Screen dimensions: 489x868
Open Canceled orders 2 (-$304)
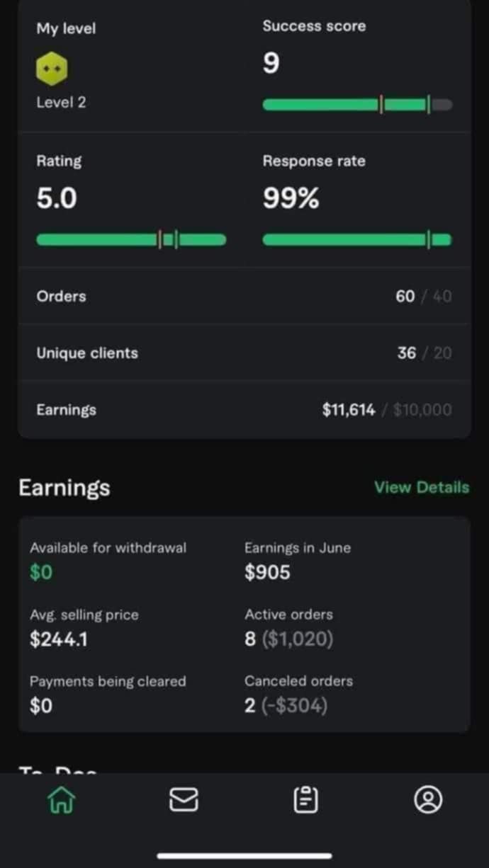(286, 706)
